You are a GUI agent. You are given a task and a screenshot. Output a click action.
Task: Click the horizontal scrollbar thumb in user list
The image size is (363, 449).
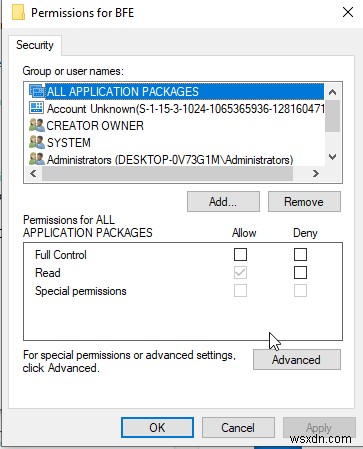(x=167, y=173)
